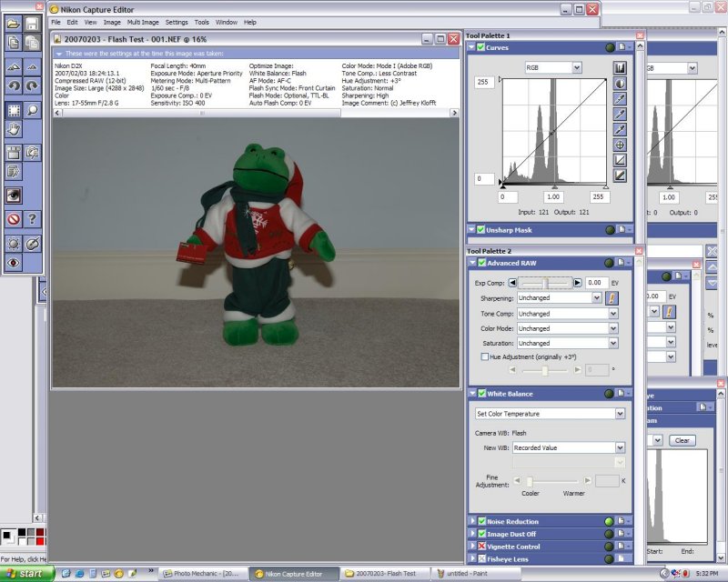Click the reset curve diagonal line icon
This screenshot has height=582, width=728.
point(620,160)
